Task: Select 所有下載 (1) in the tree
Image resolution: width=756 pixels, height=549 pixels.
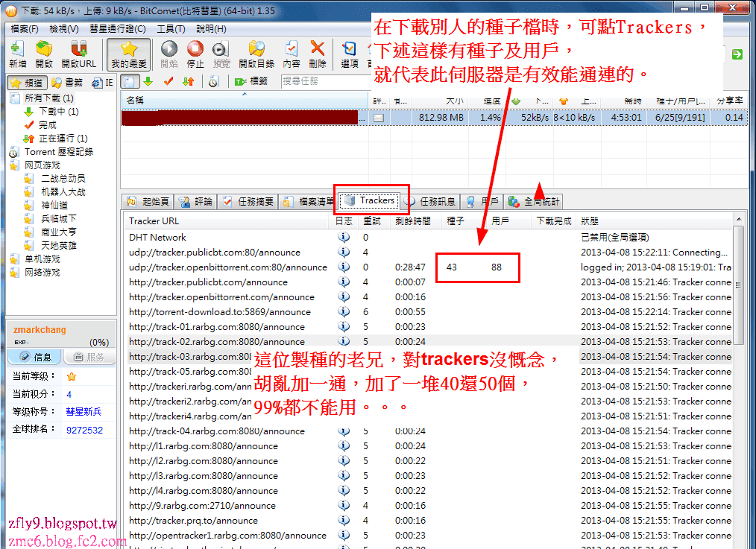Action: pos(48,98)
